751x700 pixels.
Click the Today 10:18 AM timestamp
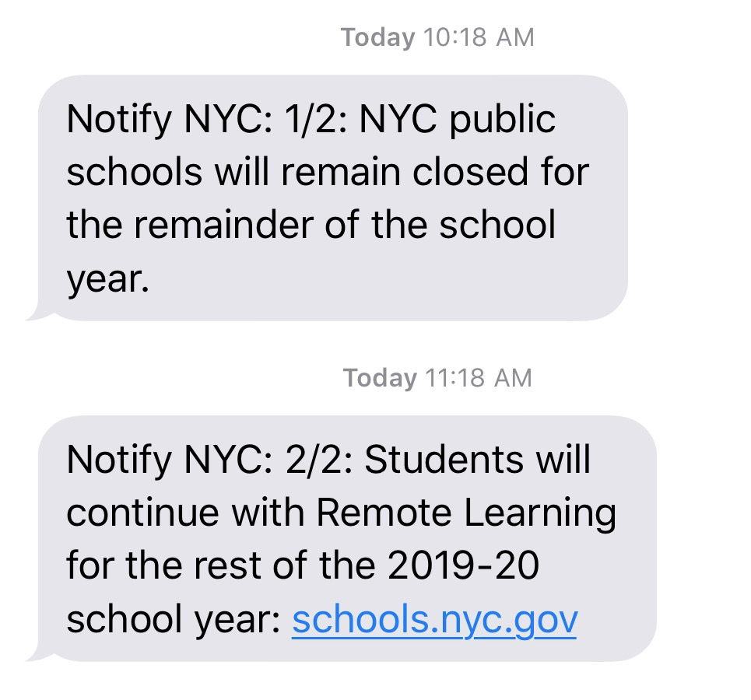437,37
